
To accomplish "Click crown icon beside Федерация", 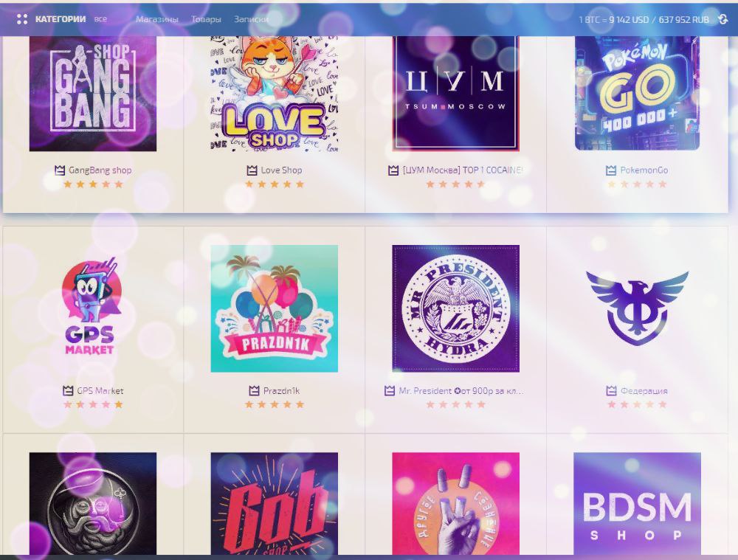I will pos(611,390).
